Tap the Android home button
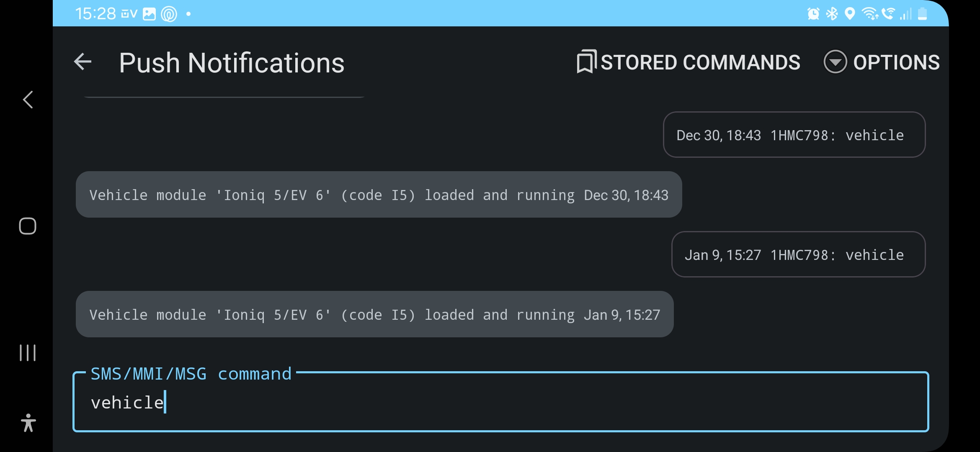Image resolution: width=980 pixels, height=452 pixels. click(x=28, y=226)
